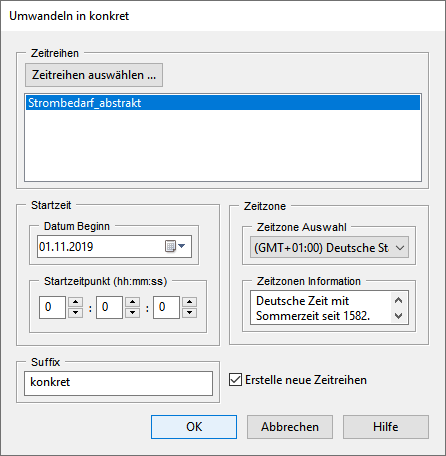Uncheck Erstelle neue Zeitreihen checkbox
Image resolution: width=446 pixels, height=456 pixels.
click(235, 380)
